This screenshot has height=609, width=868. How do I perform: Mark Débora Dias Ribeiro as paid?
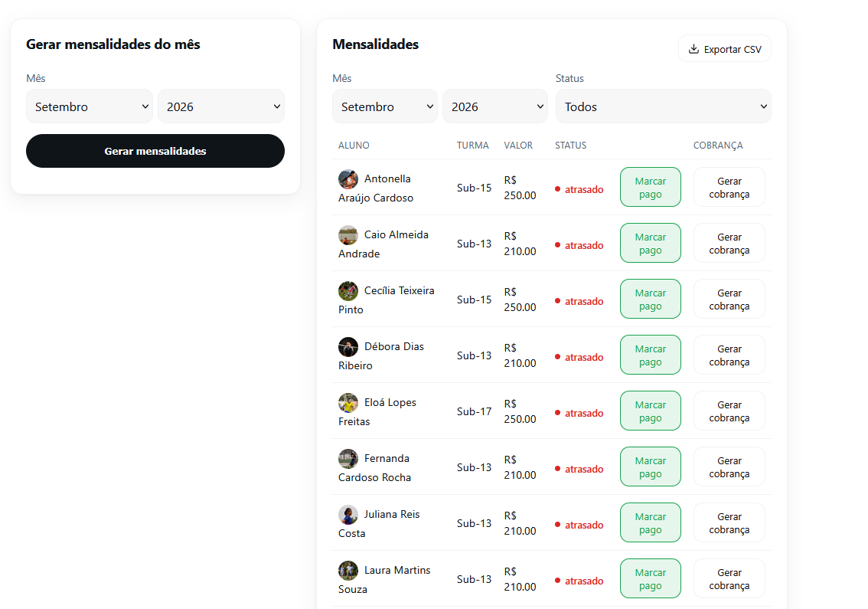point(651,355)
